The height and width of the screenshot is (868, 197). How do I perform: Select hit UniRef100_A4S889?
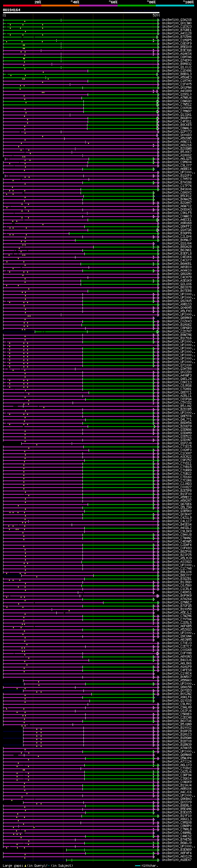point(176,91)
